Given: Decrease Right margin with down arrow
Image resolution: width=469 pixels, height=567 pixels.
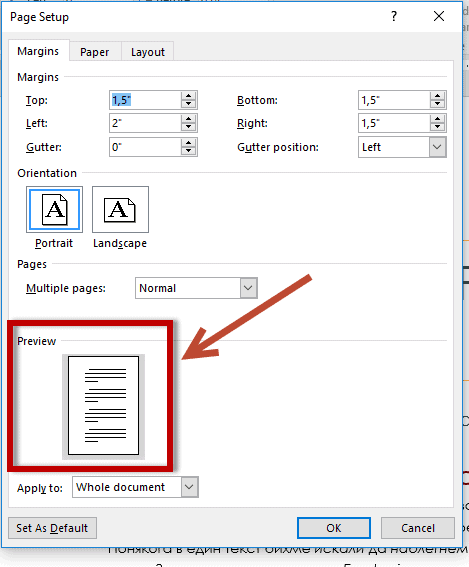Looking at the screenshot, I should (x=438, y=127).
